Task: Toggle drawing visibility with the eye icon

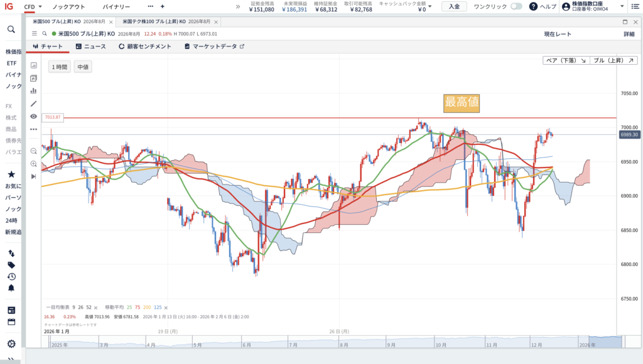Action: (x=33, y=117)
